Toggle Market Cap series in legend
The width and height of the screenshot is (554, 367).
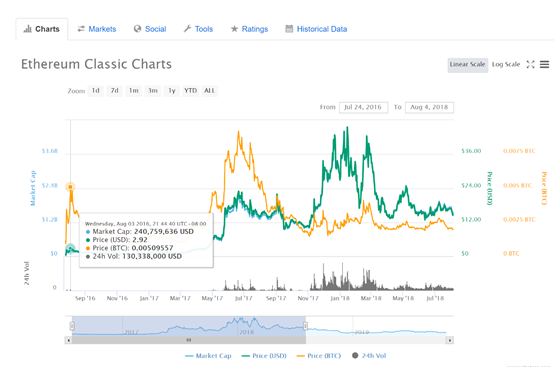click(x=208, y=356)
